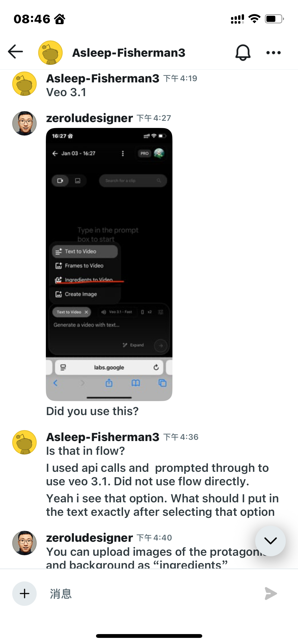
Task: Tap the back arrow in chat header
Action: tap(16, 52)
